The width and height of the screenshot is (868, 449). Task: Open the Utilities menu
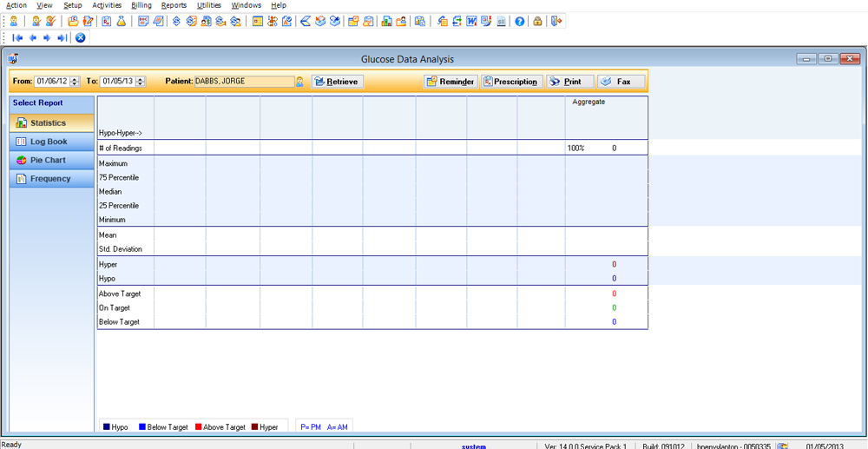tap(208, 5)
